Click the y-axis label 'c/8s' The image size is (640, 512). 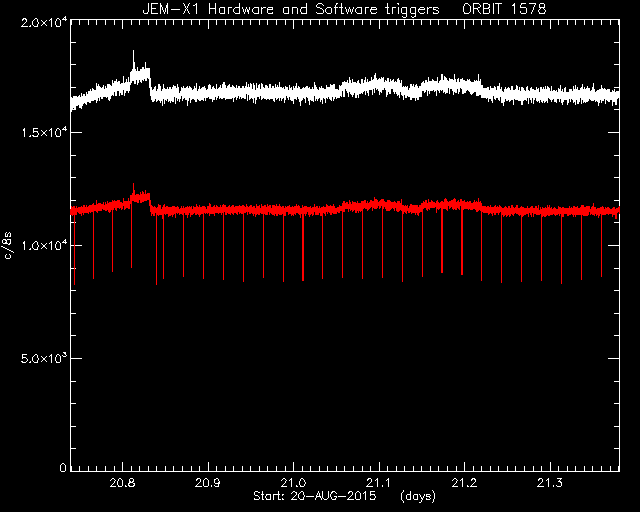8,245
